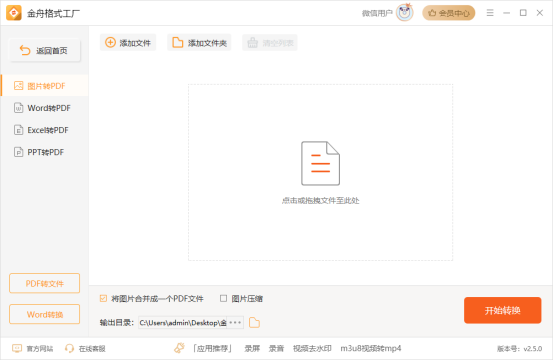The image size is (554, 360).
Task: Click the 会员中心 membership button
Action: [x=449, y=13]
